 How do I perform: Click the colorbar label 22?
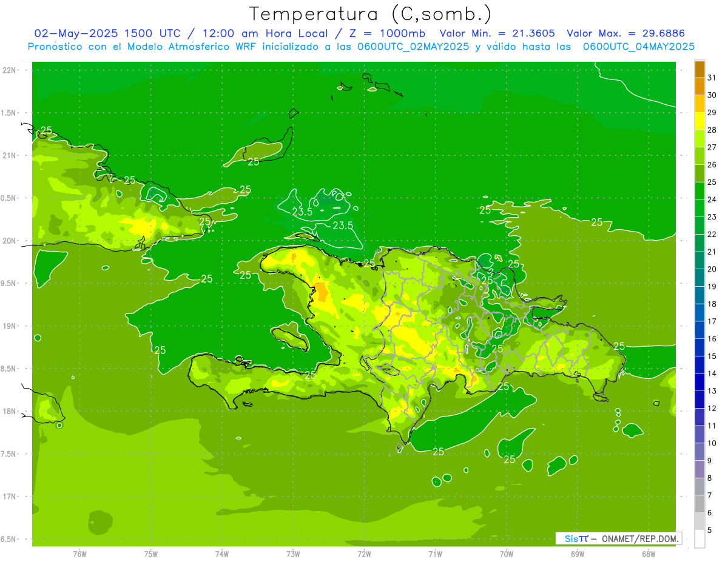[x=712, y=235]
